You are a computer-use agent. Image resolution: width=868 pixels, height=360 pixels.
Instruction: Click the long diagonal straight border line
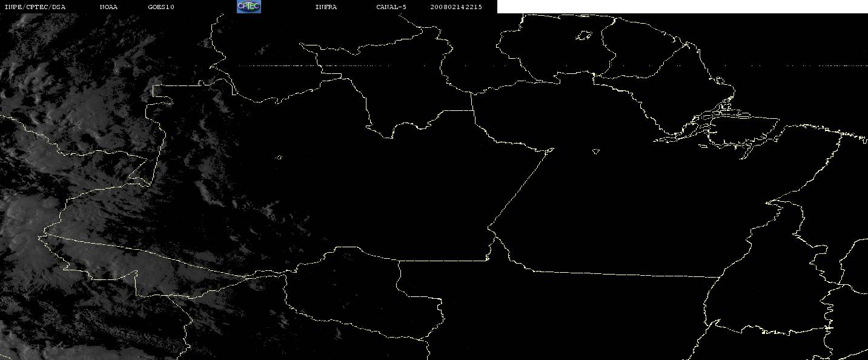coord(521,188)
